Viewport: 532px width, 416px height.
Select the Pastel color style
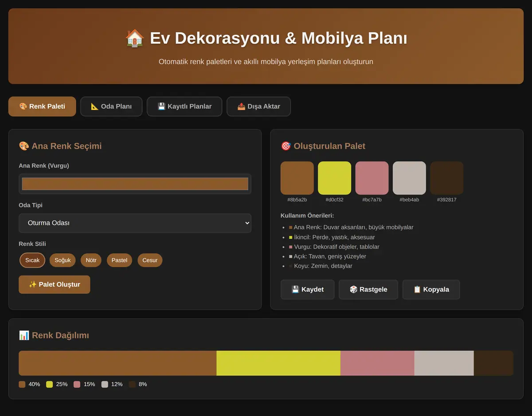pyautogui.click(x=119, y=260)
